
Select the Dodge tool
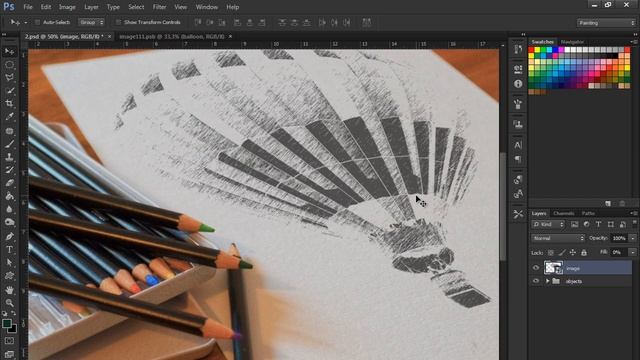[x=9, y=222]
